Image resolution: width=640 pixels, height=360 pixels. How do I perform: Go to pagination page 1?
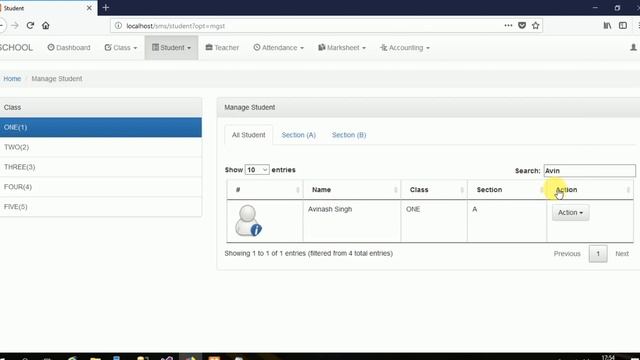click(598, 254)
